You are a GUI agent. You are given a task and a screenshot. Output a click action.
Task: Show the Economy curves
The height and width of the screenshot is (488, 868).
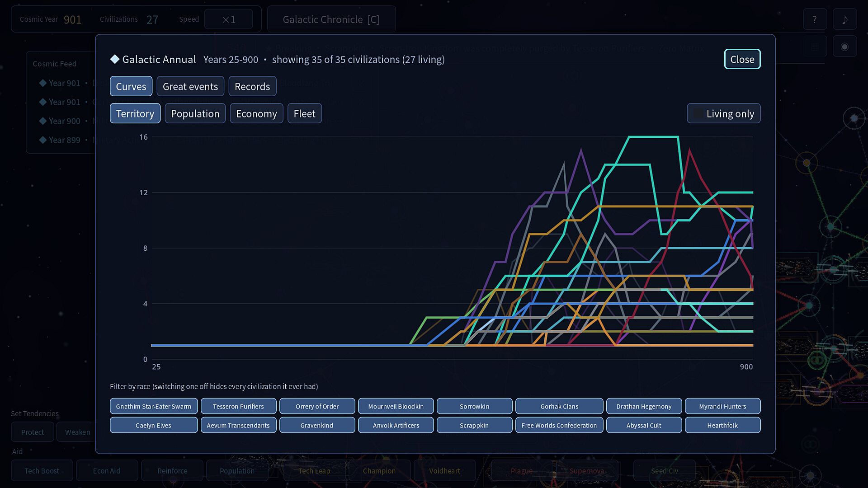point(256,113)
